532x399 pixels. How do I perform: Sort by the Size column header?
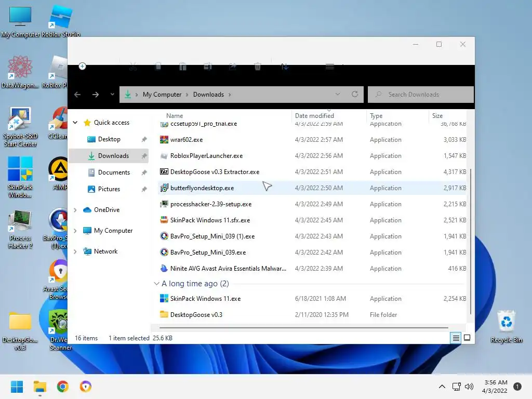437,116
